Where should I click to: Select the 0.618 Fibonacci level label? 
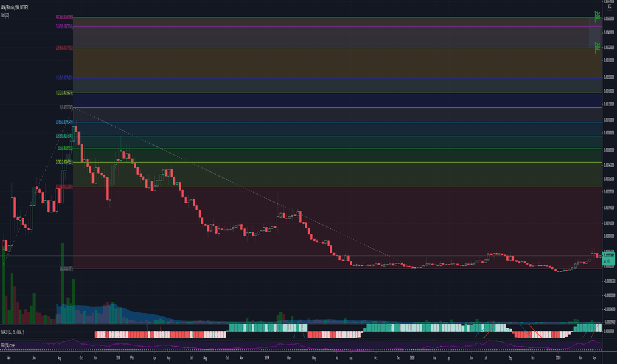tap(64, 136)
